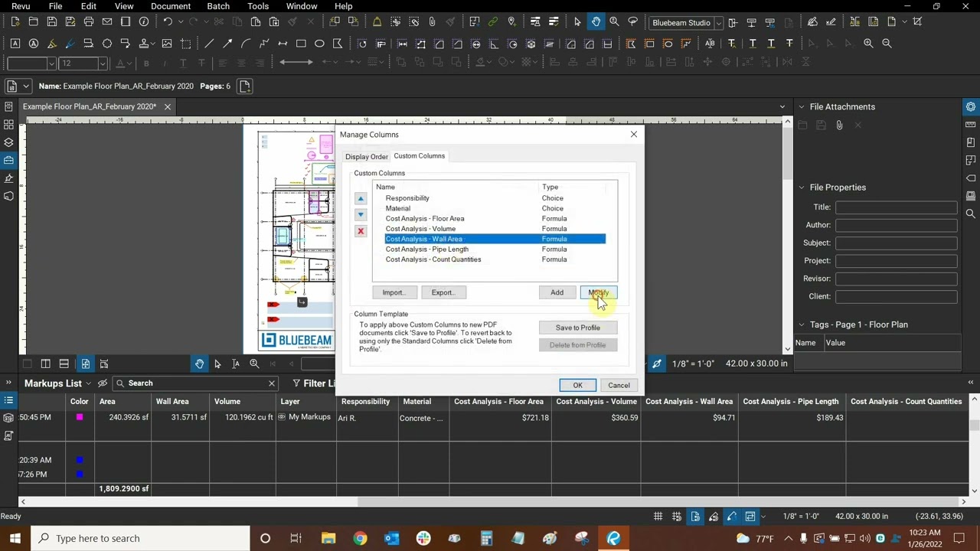Select the Lasso tool in the top toolbar
This screenshot has width=980, height=551.
[x=632, y=22]
